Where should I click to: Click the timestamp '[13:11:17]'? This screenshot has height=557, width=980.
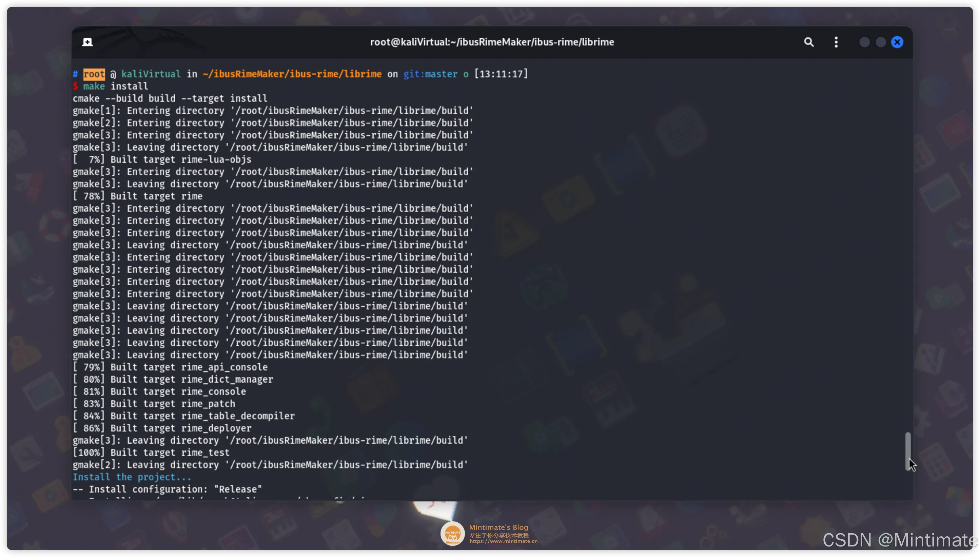501,74
